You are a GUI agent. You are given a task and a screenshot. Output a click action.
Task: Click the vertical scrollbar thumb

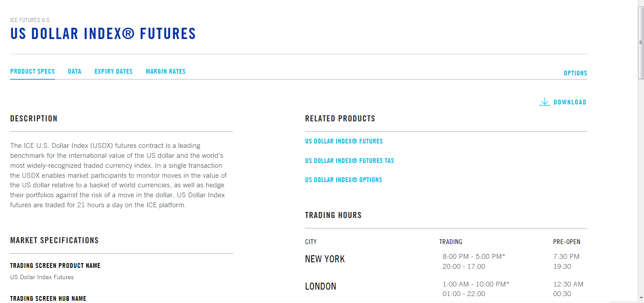[x=641, y=42]
